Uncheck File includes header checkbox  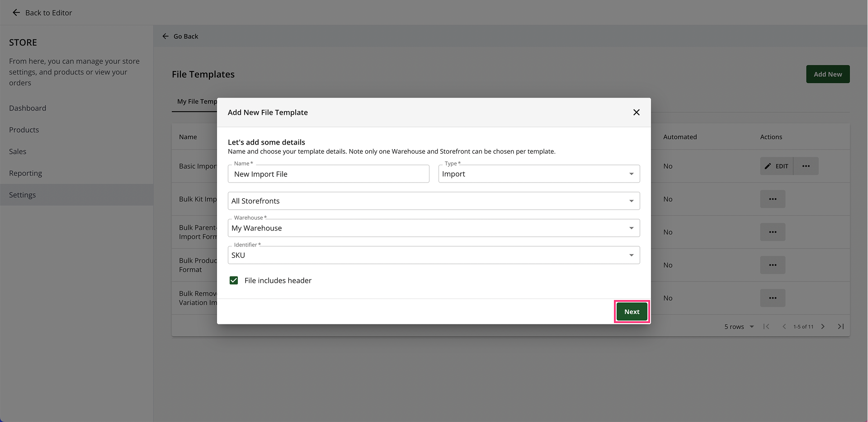tap(234, 281)
